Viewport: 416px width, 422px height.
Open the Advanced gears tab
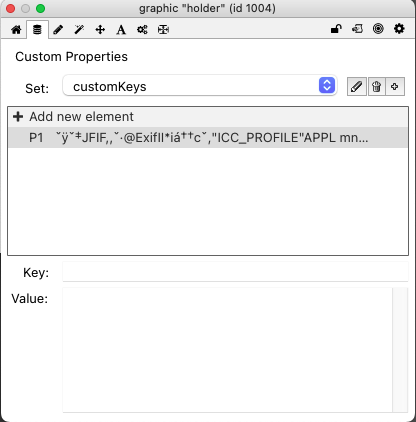tap(142, 30)
